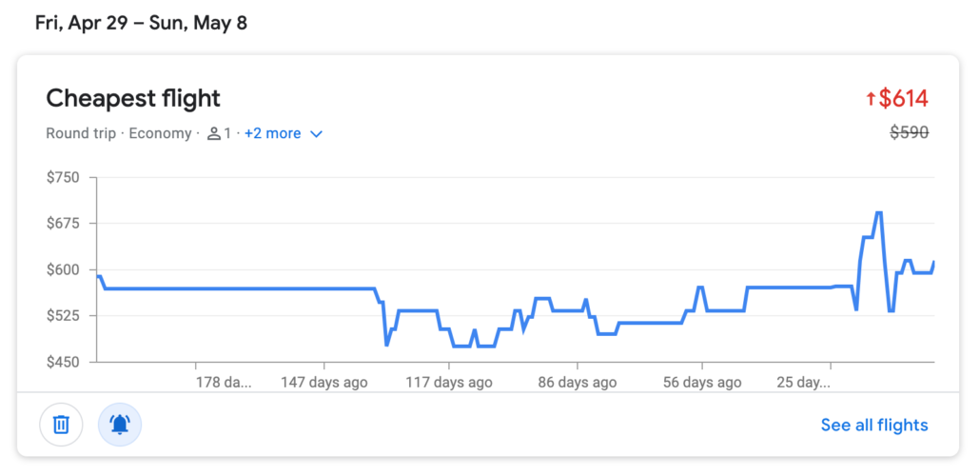
Task: Click the trash icon to delete tracked flight
Action: (61, 425)
